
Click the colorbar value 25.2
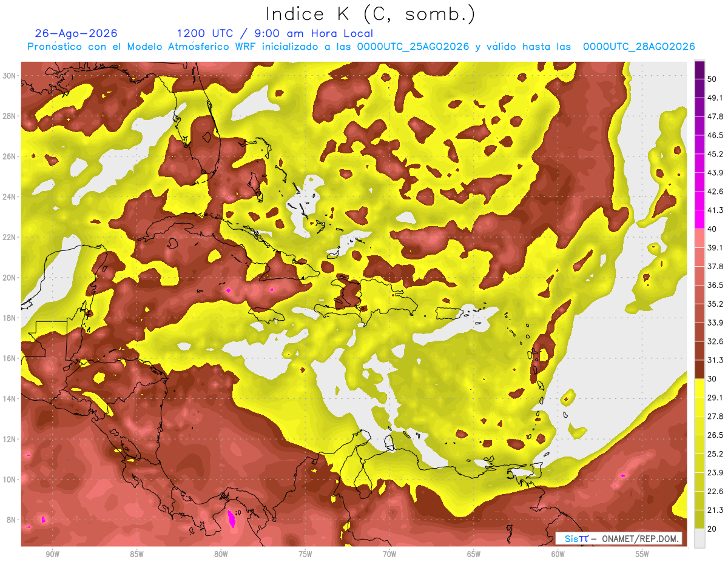click(x=715, y=453)
